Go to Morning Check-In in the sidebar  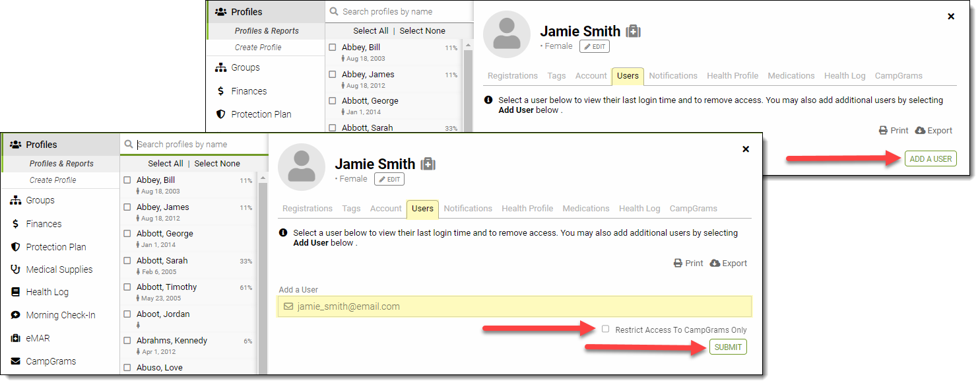(x=61, y=315)
